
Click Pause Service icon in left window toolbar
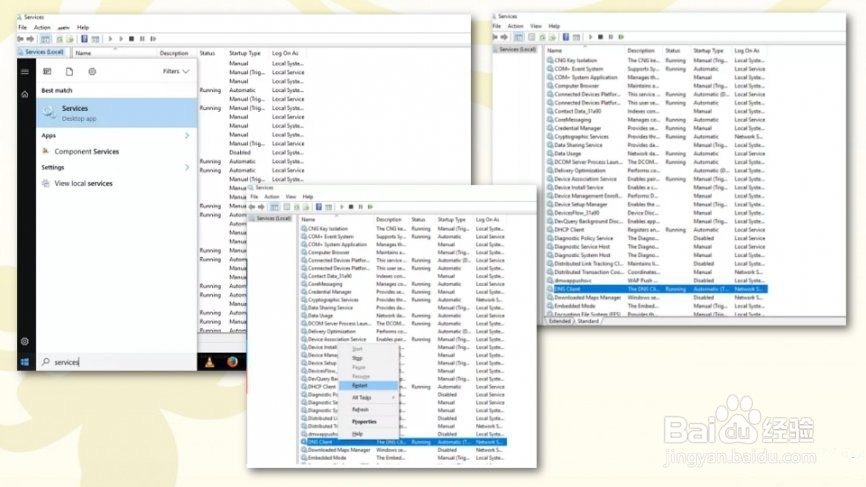pyautogui.click(x=142, y=39)
